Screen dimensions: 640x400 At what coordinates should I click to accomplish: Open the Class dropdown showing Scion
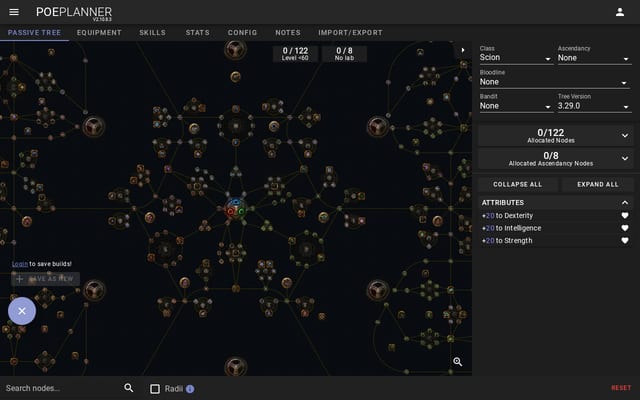coord(516,57)
